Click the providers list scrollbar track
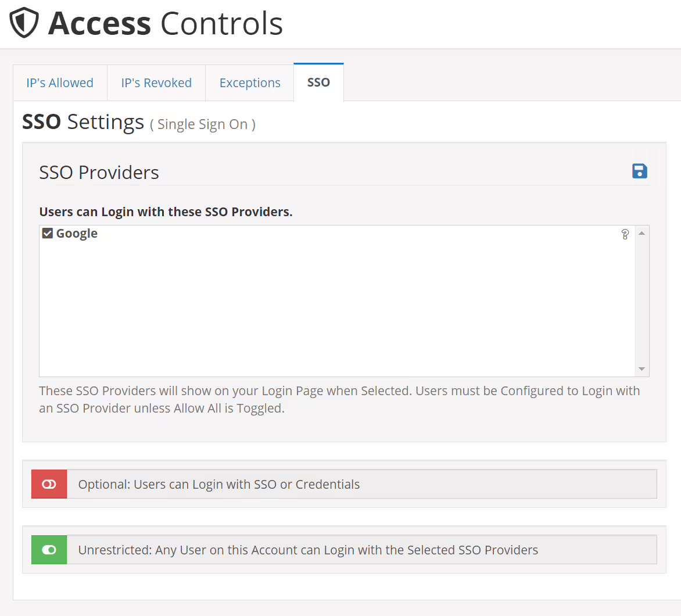The width and height of the screenshot is (681, 616). [x=642, y=301]
